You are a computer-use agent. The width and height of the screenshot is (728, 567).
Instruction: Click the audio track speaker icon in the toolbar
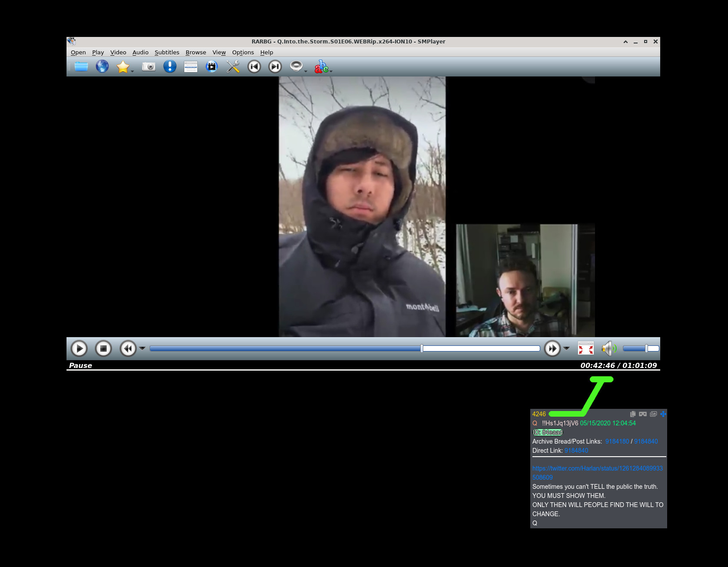296,66
